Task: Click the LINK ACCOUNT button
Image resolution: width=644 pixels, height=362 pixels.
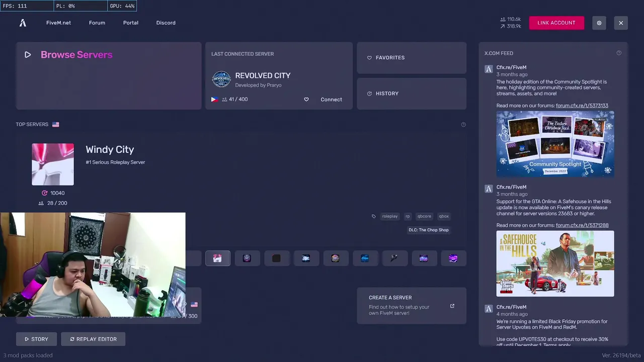Action: (x=556, y=23)
